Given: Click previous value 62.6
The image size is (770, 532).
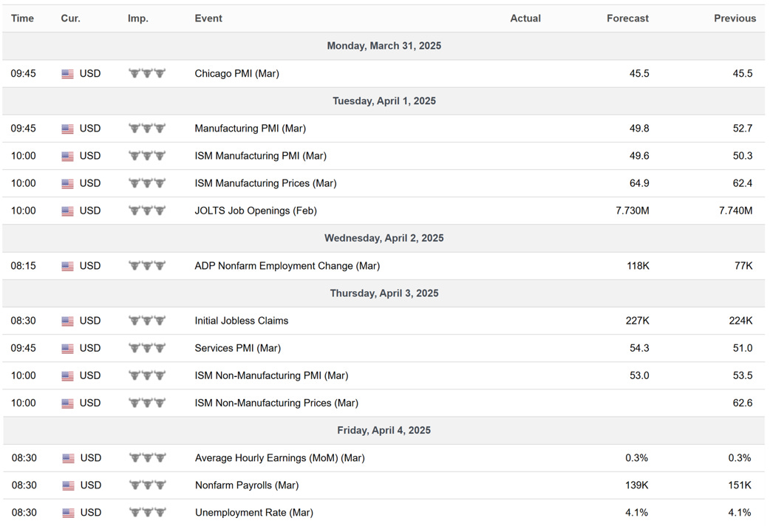Looking at the screenshot, I should tap(743, 403).
